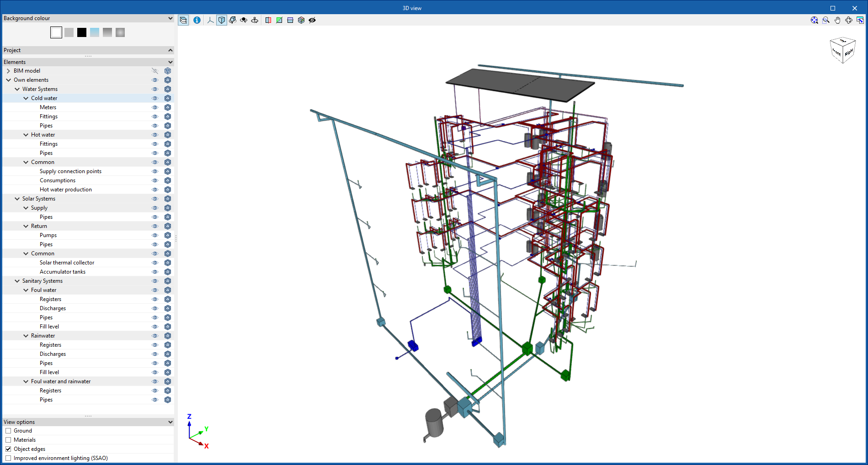Enable the Ground view option

(8, 431)
